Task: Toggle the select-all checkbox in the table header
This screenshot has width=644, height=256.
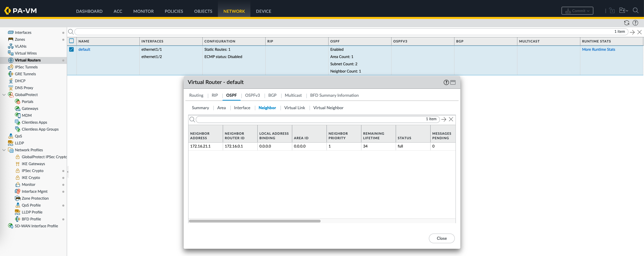Action: click(x=72, y=41)
